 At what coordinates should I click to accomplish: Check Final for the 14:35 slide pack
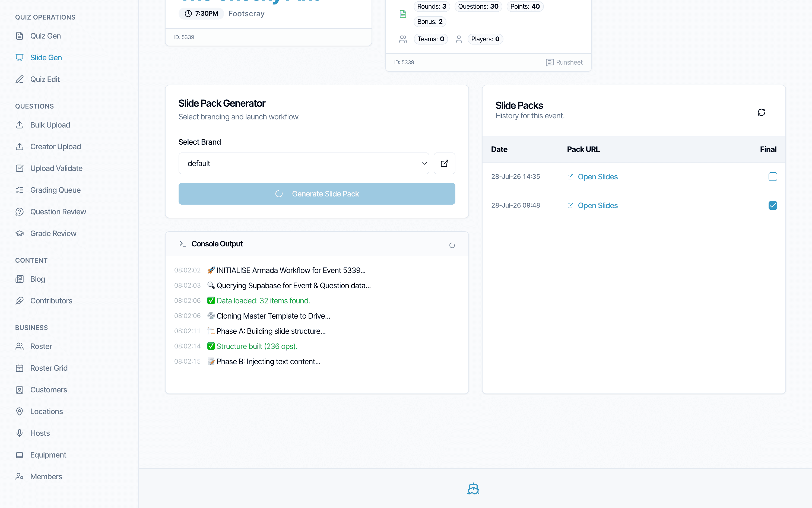[x=773, y=177]
